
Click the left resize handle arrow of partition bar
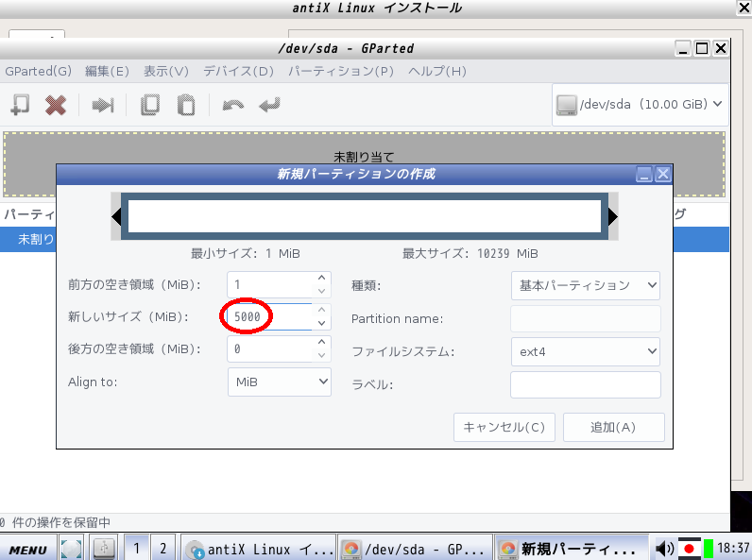click(x=116, y=216)
